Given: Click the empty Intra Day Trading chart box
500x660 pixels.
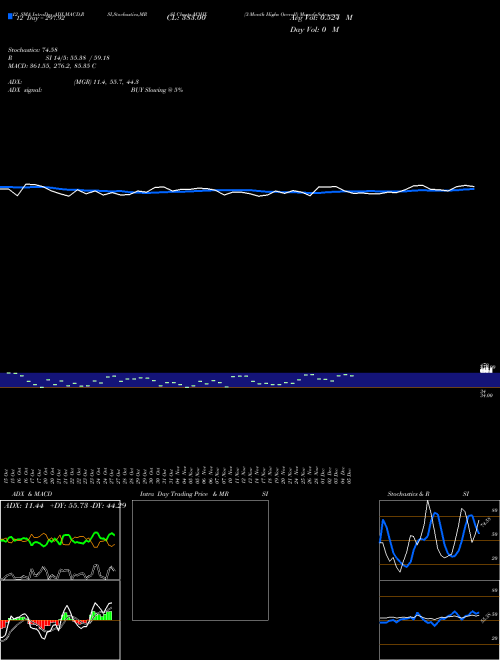Looking at the screenshot, I should (x=200, y=560).
